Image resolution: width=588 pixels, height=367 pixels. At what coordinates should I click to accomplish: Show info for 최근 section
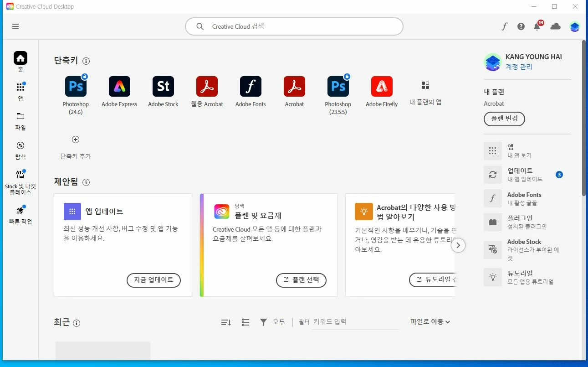[x=77, y=323]
